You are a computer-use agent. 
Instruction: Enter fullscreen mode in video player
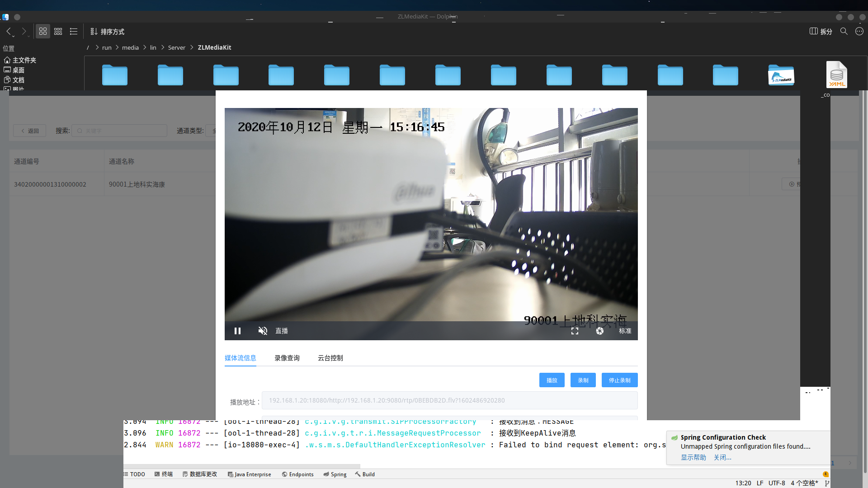(x=575, y=331)
